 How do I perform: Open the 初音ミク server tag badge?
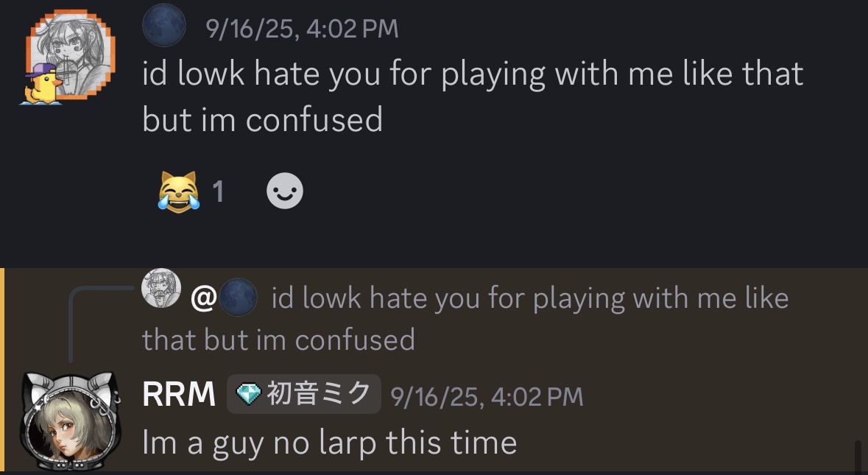[304, 394]
